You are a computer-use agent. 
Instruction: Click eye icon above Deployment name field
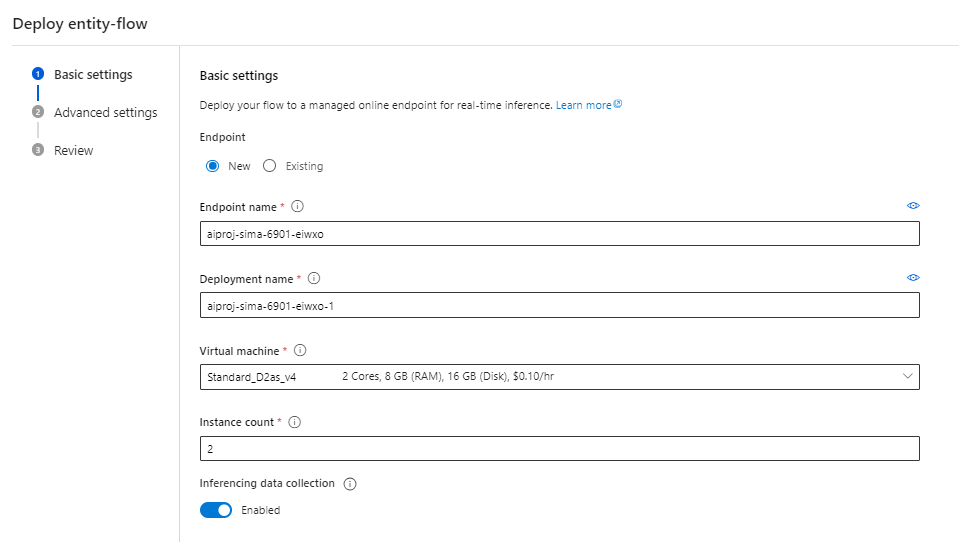pos(913,277)
